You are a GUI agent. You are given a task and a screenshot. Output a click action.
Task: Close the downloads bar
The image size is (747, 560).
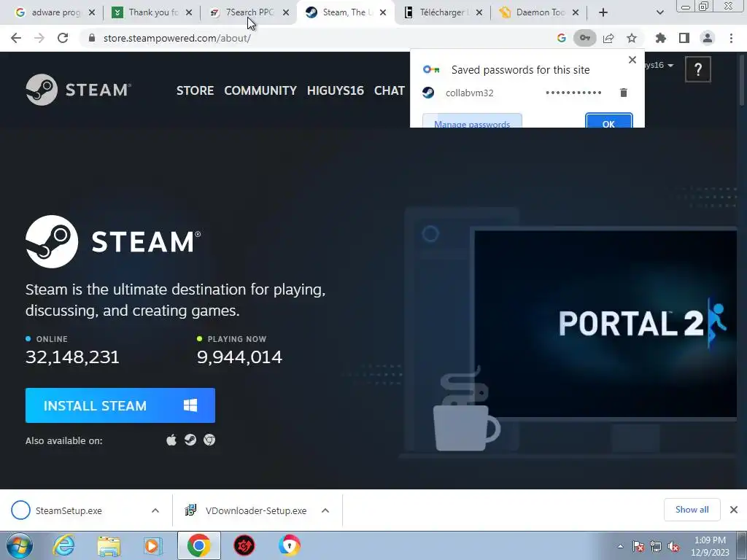pos(734,510)
